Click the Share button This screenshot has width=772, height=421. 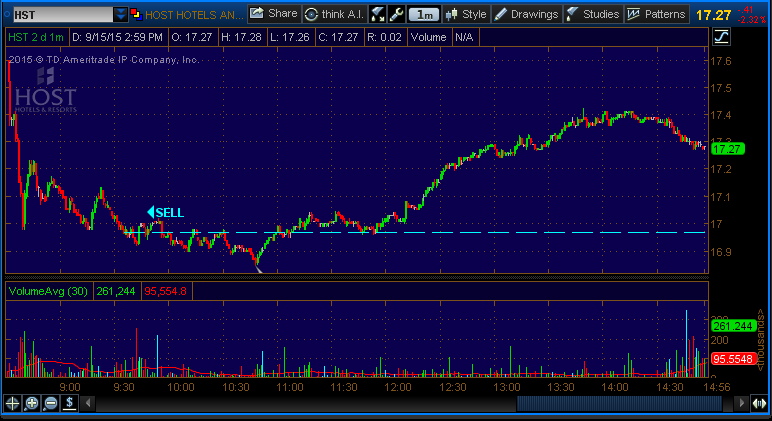274,14
